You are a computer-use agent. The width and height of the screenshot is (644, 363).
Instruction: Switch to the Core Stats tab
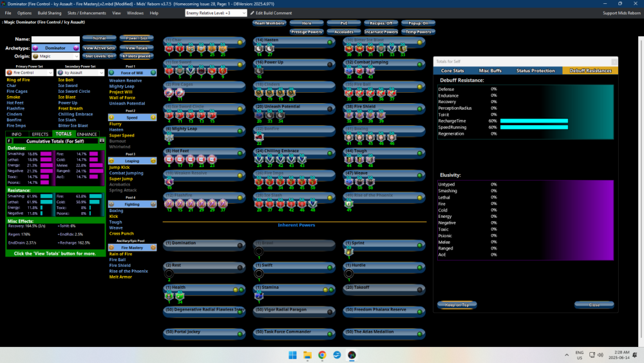pos(452,71)
